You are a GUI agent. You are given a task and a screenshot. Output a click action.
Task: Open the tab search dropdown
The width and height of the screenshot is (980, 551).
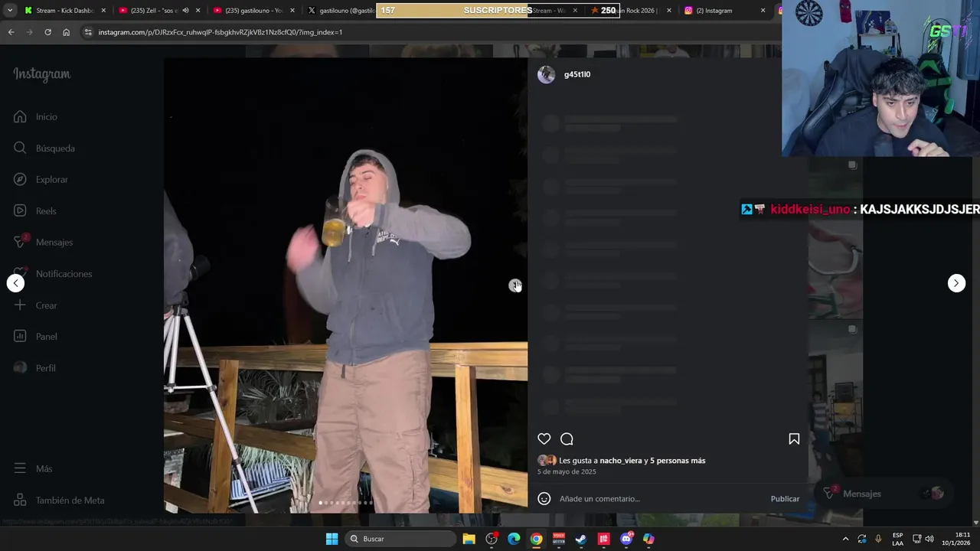[10, 11]
